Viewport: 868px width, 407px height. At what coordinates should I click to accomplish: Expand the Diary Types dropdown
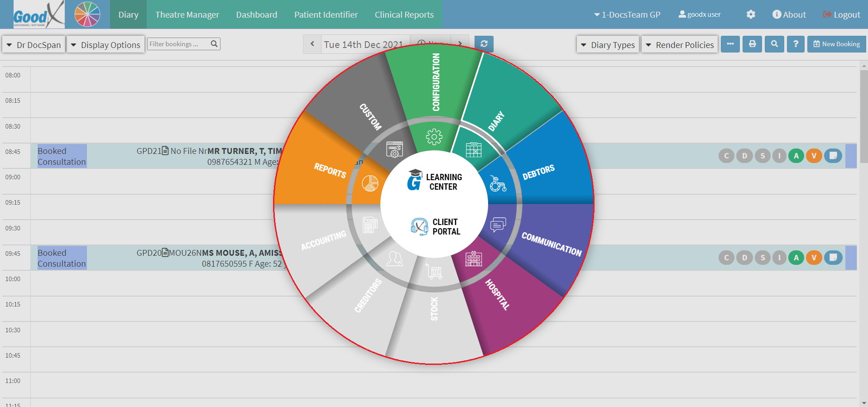608,45
